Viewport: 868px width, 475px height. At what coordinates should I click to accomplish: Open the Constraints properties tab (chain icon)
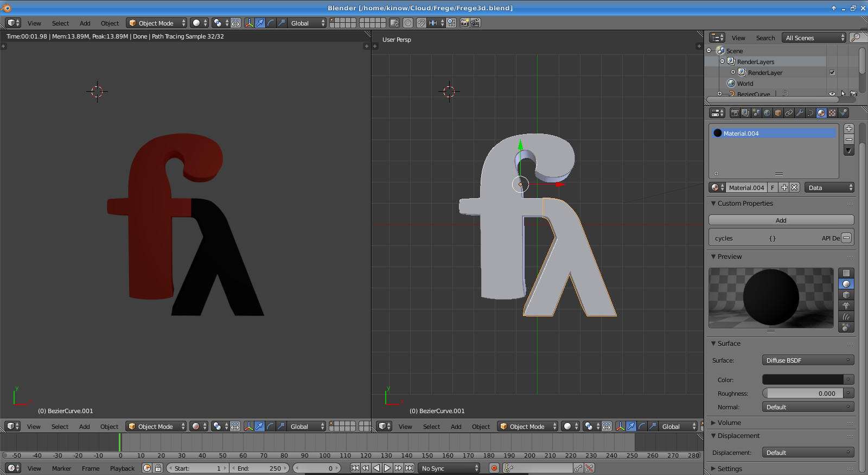[789, 113]
